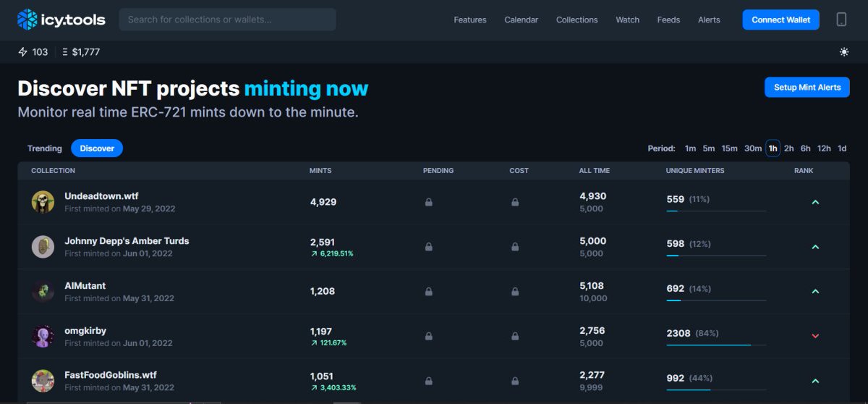
Task: Switch to the Discover tab
Action: [x=97, y=148]
